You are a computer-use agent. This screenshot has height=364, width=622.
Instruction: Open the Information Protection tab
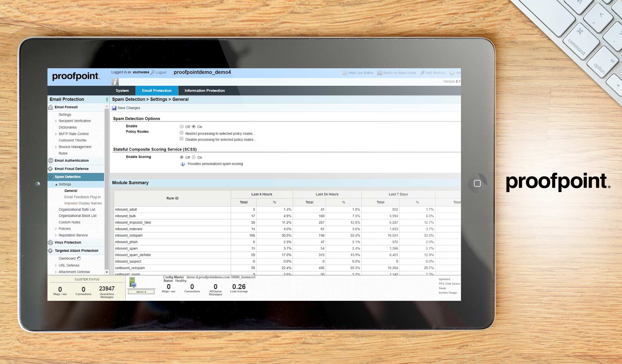(204, 91)
